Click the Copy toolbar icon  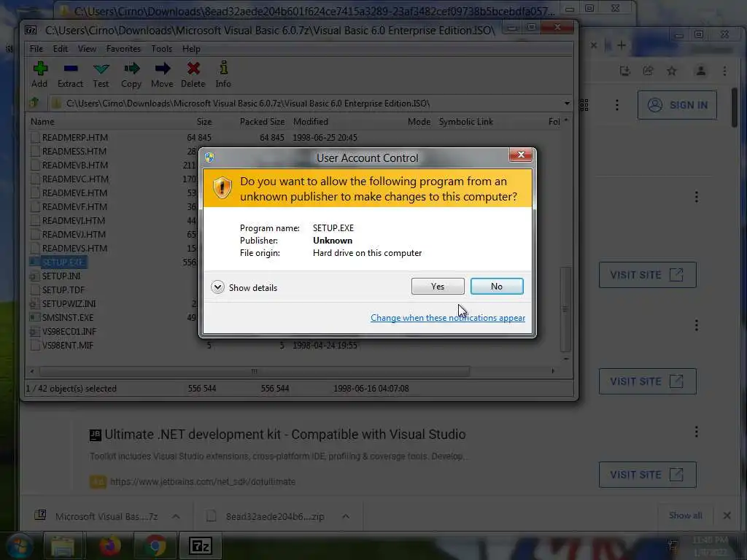(131, 74)
